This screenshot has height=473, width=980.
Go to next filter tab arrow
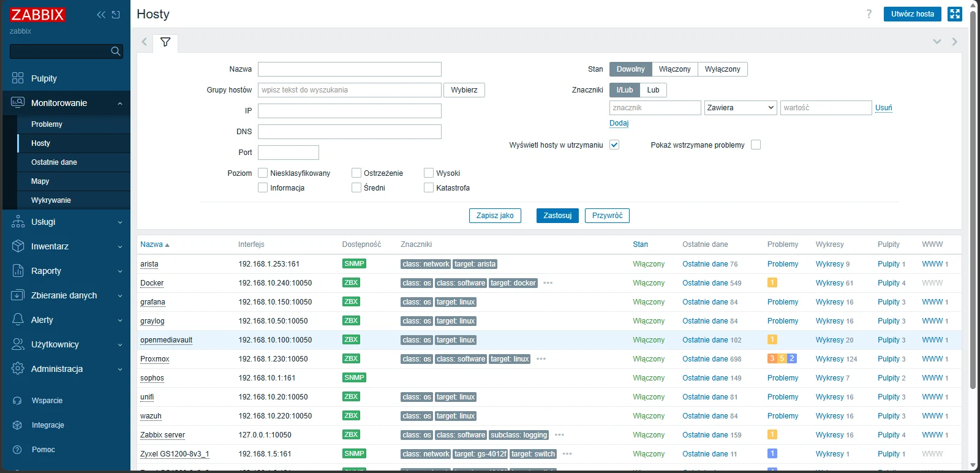click(954, 42)
